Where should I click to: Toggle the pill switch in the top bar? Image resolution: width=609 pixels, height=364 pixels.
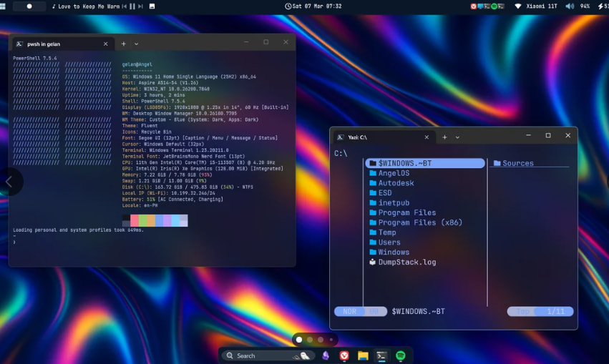pyautogui.click(x=29, y=6)
